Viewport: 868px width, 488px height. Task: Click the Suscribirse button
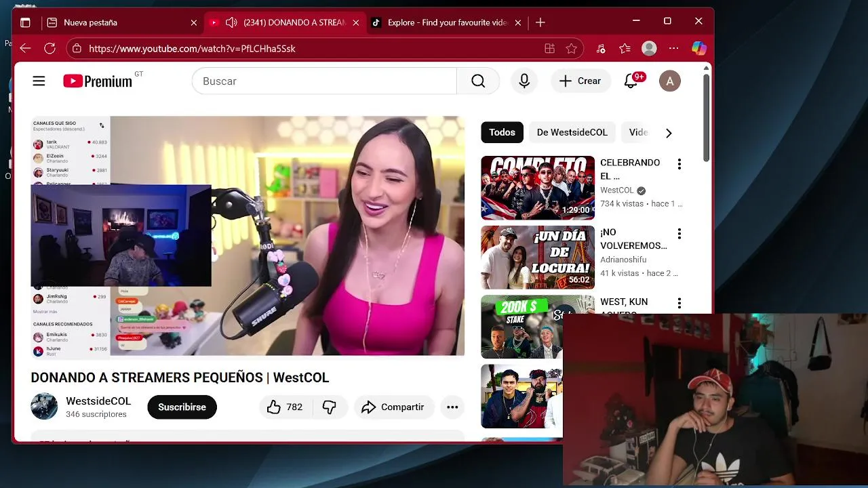tap(182, 407)
